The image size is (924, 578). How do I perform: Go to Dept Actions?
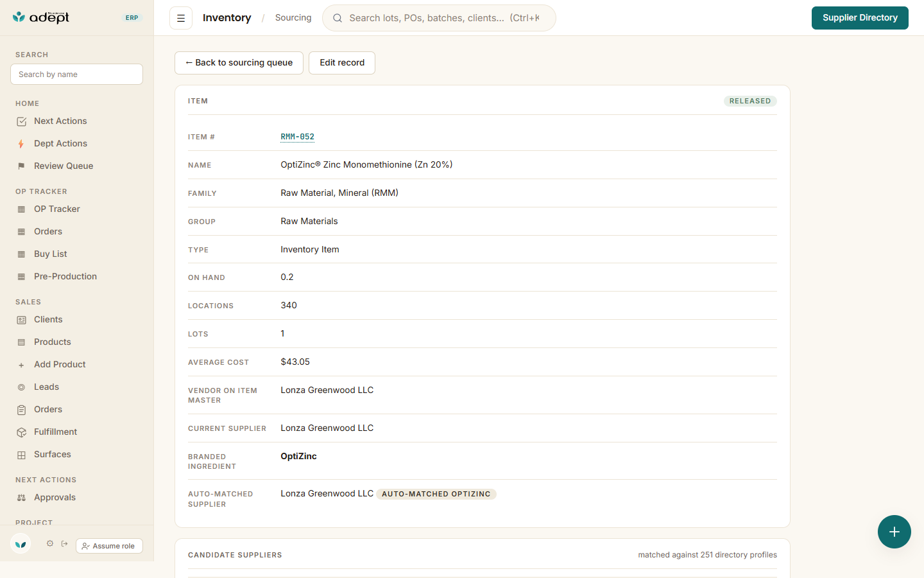60,143
